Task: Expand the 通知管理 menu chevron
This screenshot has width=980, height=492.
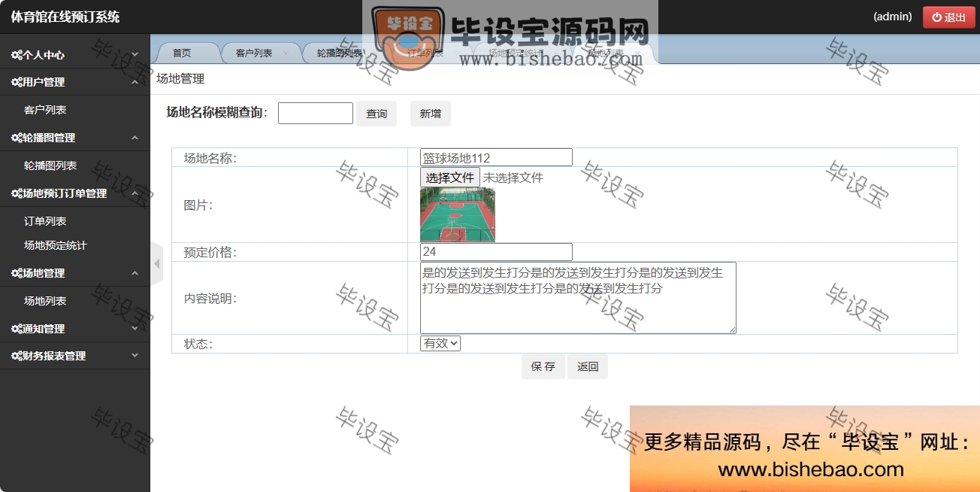Action: (x=135, y=329)
